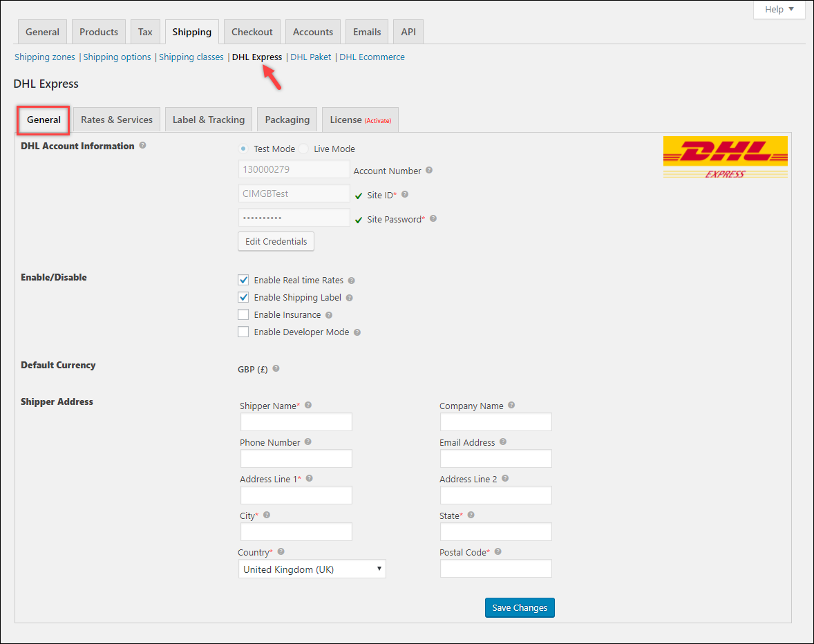The width and height of the screenshot is (814, 644).
Task: Click the Postal Code input field
Action: [495, 569]
